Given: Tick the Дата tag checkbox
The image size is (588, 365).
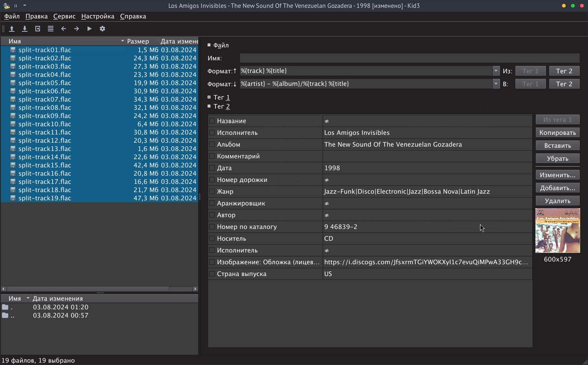Looking at the screenshot, I should tap(212, 168).
